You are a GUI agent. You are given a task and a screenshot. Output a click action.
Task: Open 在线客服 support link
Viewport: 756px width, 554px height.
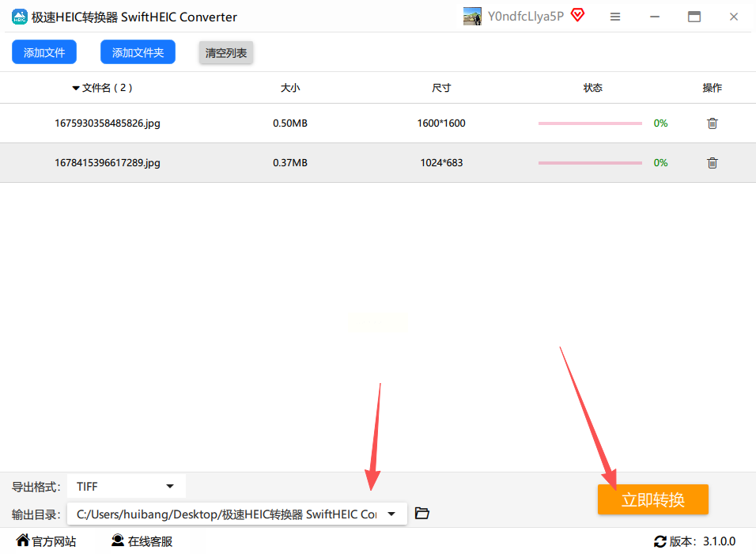[142, 541]
